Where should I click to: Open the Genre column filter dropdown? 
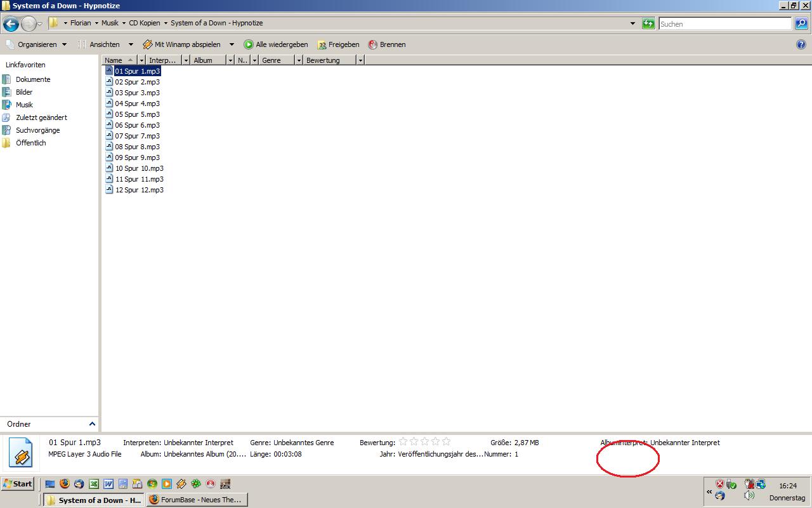pos(299,60)
